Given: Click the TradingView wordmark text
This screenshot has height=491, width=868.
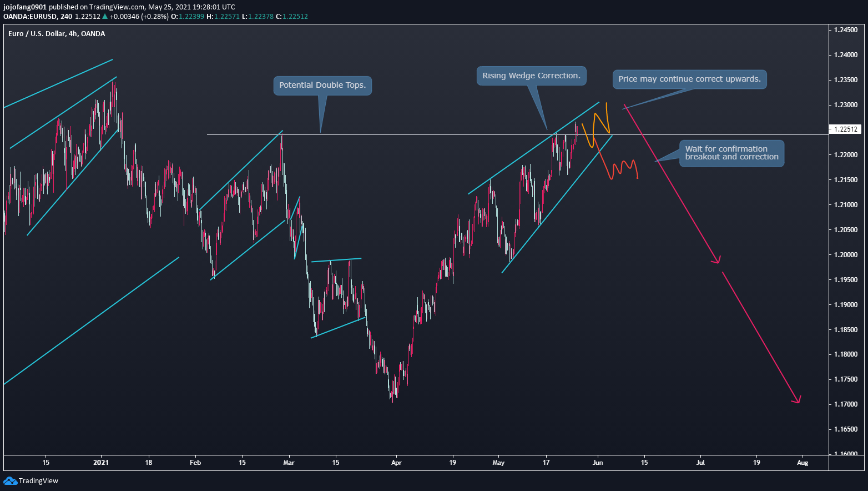Looking at the screenshot, I should point(38,481).
